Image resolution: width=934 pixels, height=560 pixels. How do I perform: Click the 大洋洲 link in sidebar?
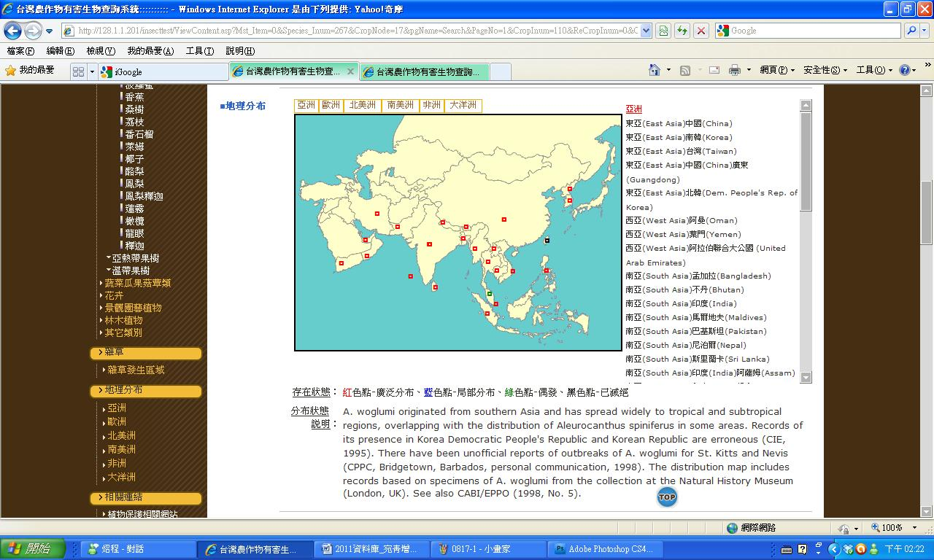[121, 477]
